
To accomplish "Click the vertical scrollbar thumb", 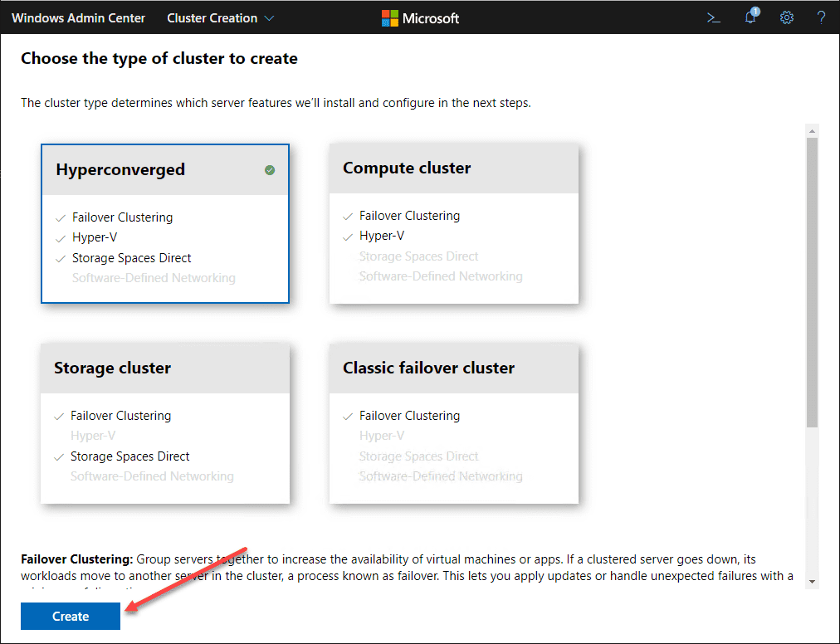I will point(812,282).
